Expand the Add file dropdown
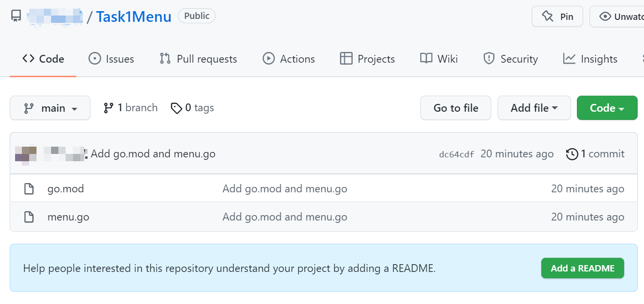The width and height of the screenshot is (644, 304). point(534,108)
